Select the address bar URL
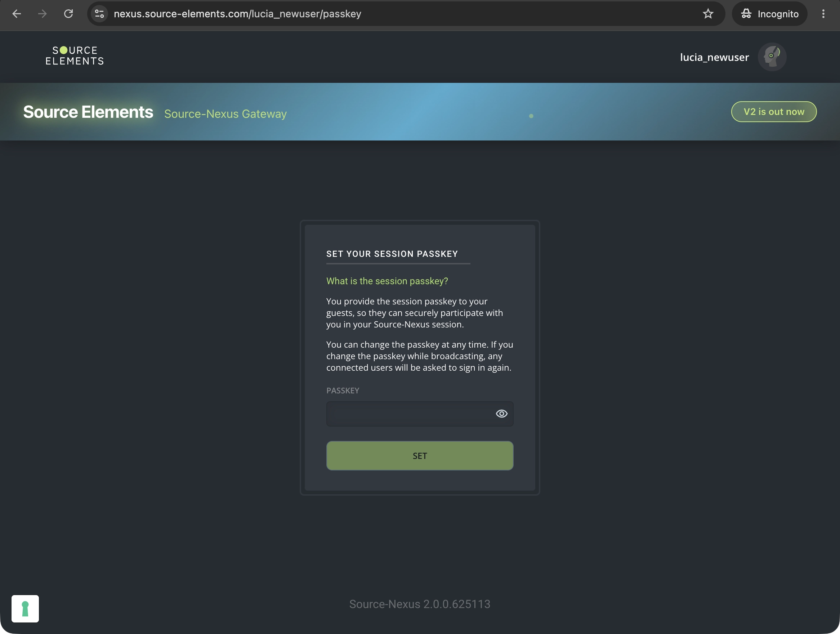Screen dimensions: 840x634 237,14
